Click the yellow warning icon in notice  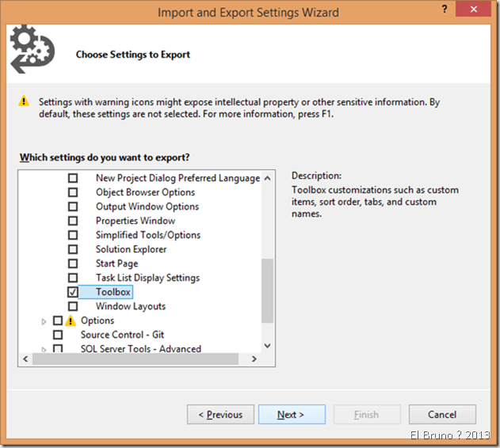pos(24,102)
